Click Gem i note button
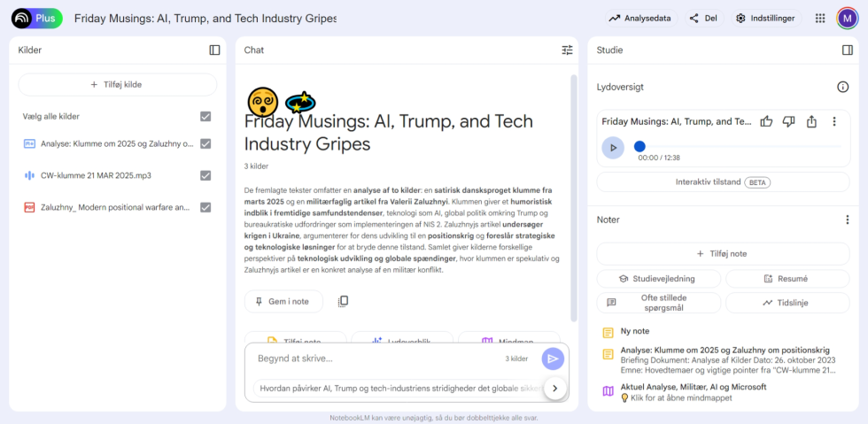The image size is (868, 424). coord(283,302)
